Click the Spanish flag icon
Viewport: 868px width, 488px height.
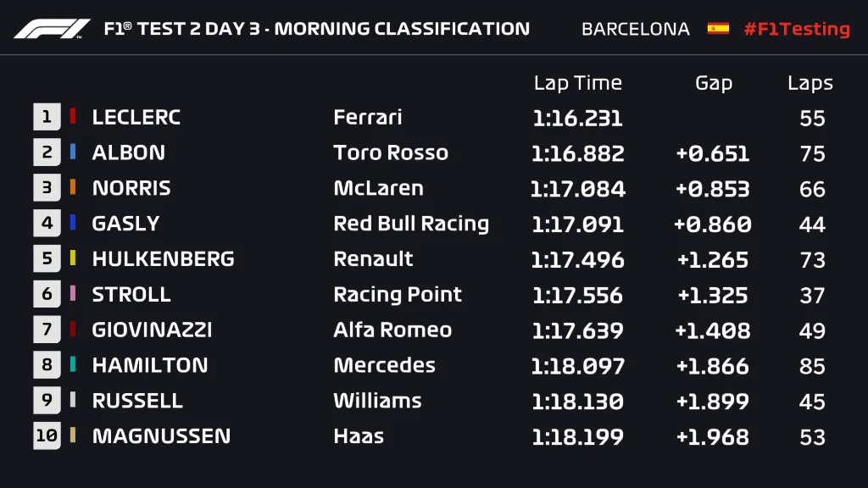718,29
